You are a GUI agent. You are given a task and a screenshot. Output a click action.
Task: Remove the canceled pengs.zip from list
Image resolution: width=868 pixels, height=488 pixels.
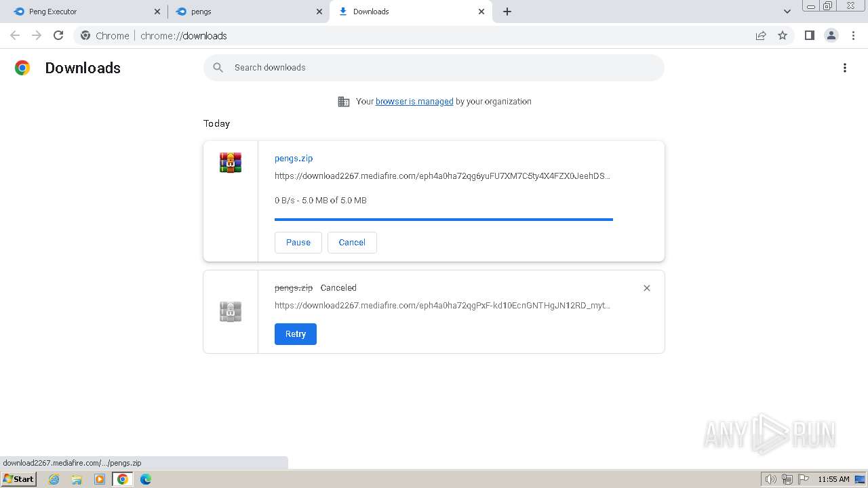647,288
